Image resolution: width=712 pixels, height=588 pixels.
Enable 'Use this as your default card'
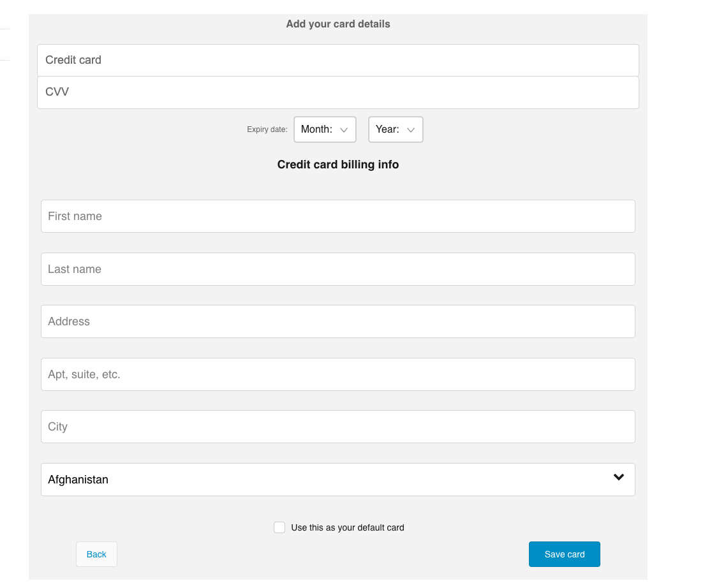click(279, 527)
